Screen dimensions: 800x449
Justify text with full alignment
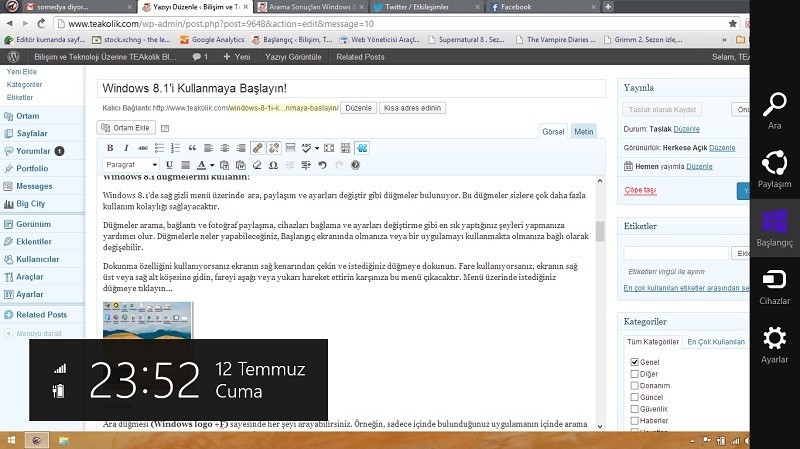tap(186, 165)
